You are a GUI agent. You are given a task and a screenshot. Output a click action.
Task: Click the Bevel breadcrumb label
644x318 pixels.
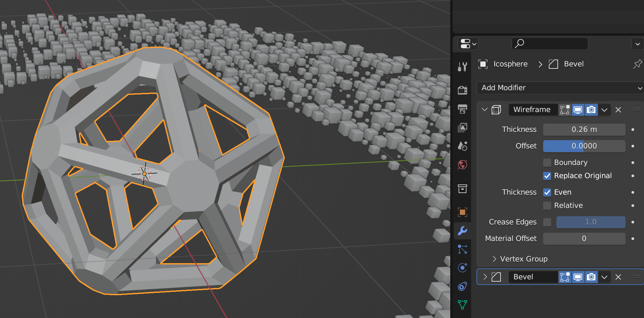[x=574, y=64]
